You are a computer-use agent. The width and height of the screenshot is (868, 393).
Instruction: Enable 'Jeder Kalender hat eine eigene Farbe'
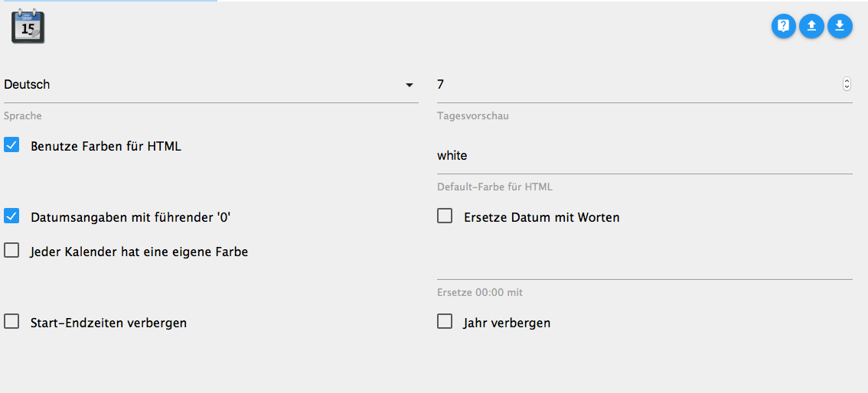pyautogui.click(x=11, y=251)
